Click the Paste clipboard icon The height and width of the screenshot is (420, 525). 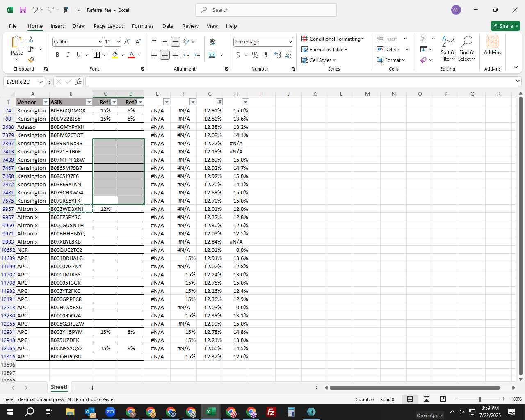(17, 42)
